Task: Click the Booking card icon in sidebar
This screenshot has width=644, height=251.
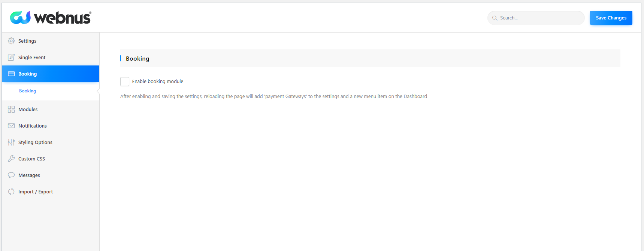Action: click(x=11, y=74)
